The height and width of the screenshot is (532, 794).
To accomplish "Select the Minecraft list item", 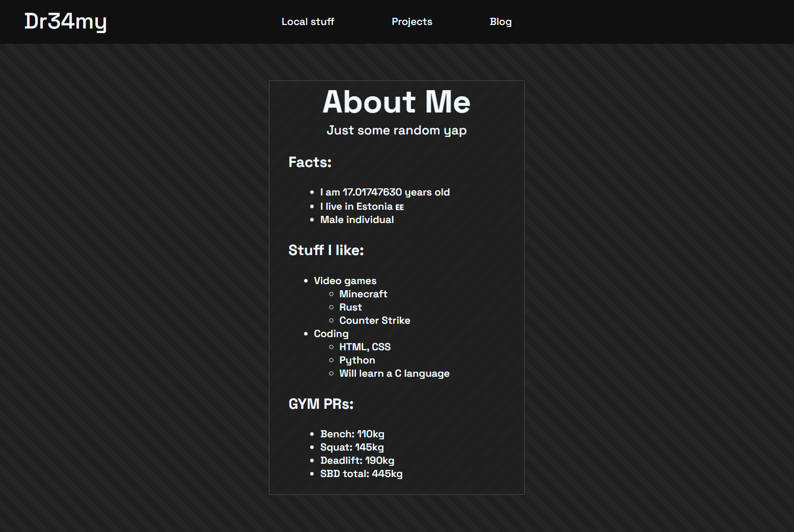I will (x=363, y=294).
